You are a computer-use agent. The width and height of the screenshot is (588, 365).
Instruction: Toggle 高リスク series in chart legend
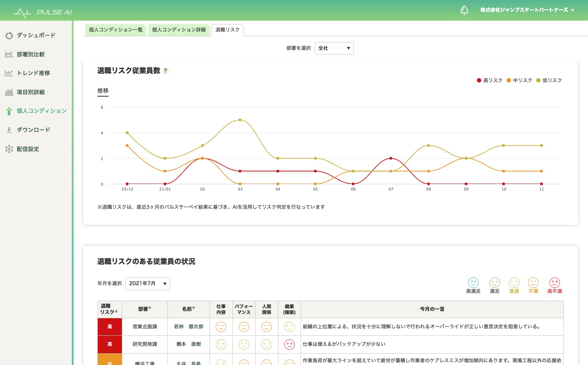[489, 80]
